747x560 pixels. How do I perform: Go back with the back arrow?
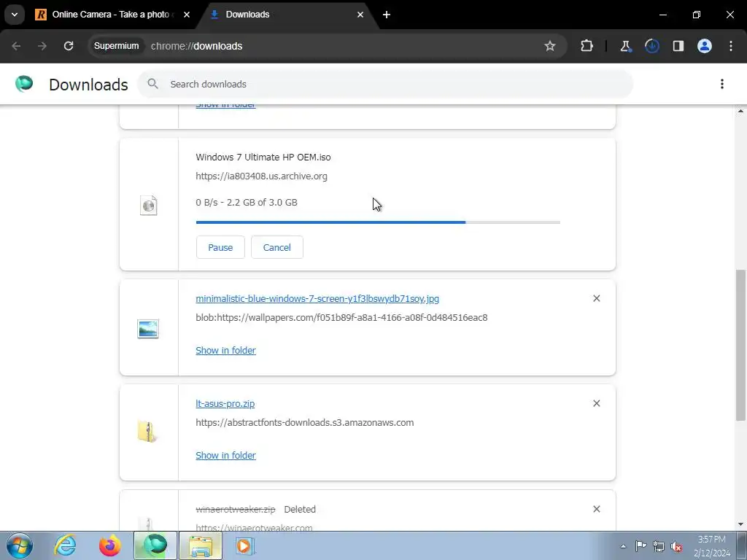[x=16, y=46]
